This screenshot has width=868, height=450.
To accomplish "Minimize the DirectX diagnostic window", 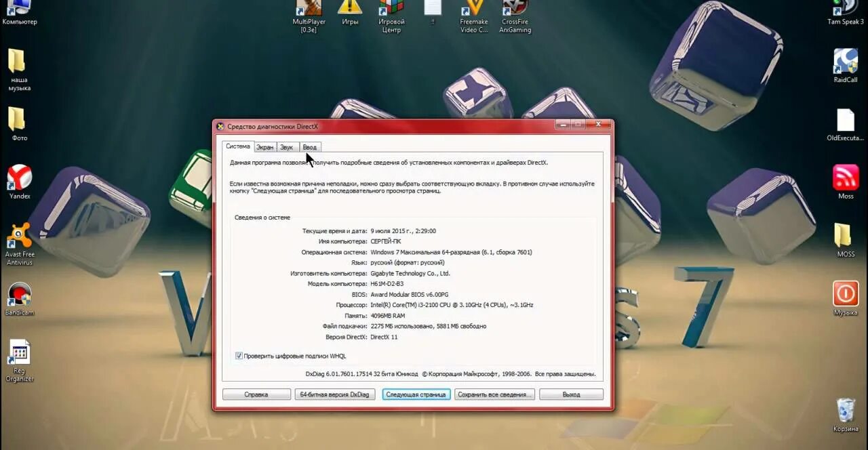I will coord(562,125).
